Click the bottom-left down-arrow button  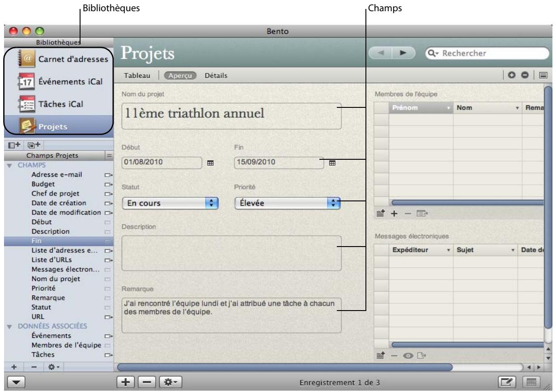coord(16,382)
